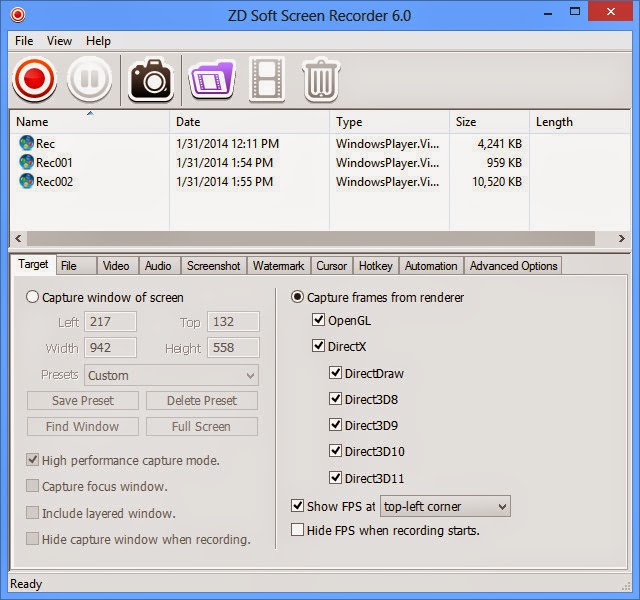Sort list by Size column header
The height and width of the screenshot is (600, 640).
489,122
